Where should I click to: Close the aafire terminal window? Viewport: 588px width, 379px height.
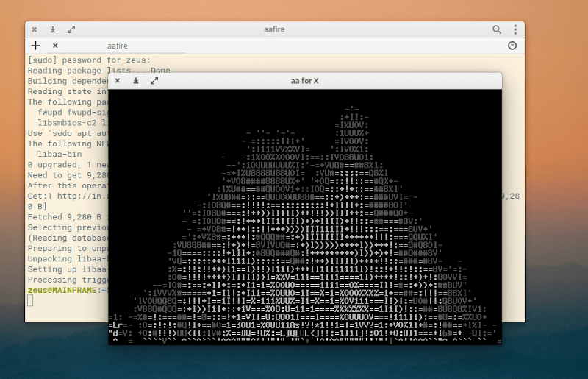(35, 30)
